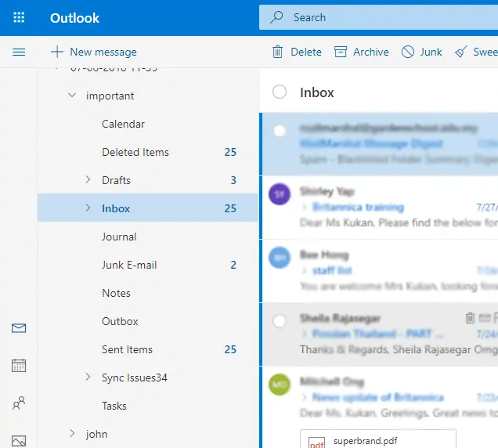Click into the Search box

(376, 17)
